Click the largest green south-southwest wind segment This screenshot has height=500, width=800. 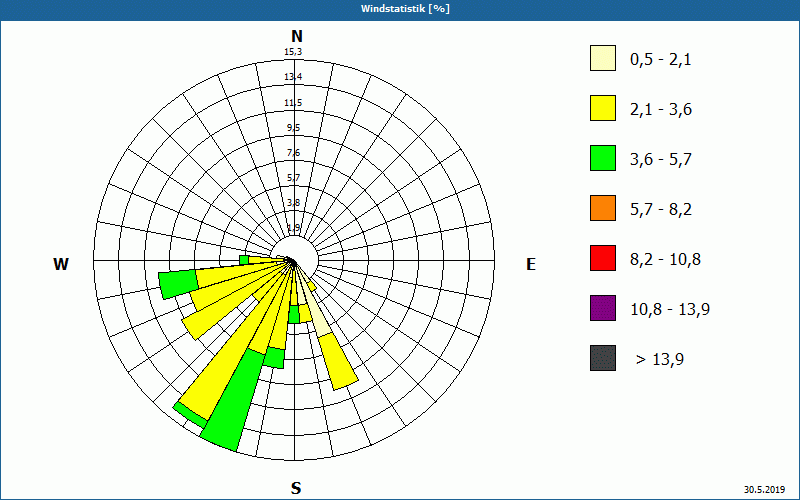point(234,401)
